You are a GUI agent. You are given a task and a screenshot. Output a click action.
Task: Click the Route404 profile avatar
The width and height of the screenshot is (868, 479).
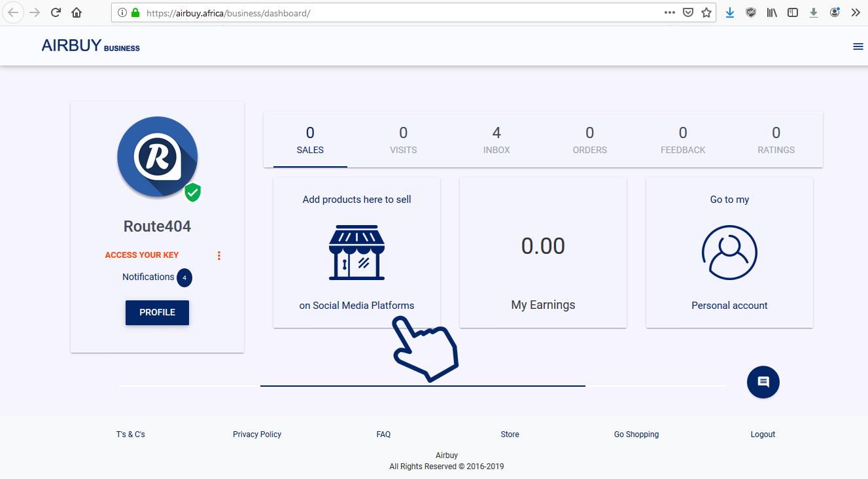(x=157, y=157)
